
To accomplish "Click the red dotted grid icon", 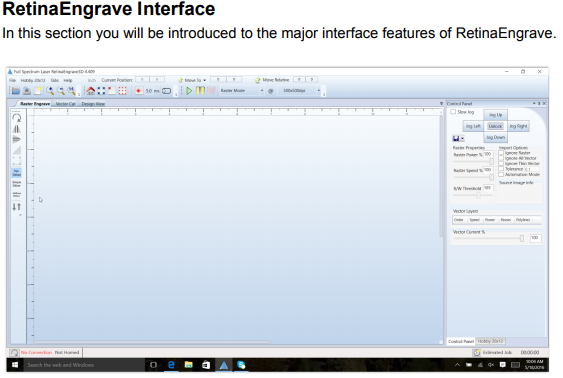I will [x=122, y=91].
